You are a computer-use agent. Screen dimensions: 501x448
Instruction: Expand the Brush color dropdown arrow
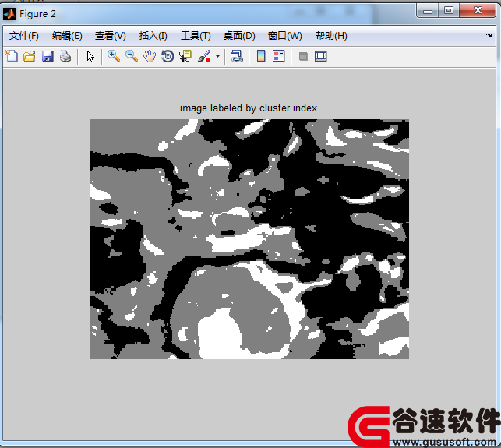pyautogui.click(x=217, y=57)
